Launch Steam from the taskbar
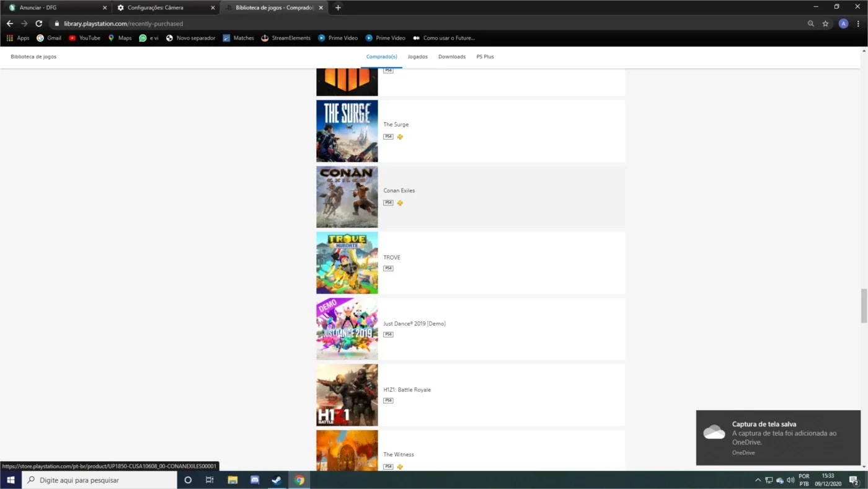868x489 pixels. [x=277, y=480]
